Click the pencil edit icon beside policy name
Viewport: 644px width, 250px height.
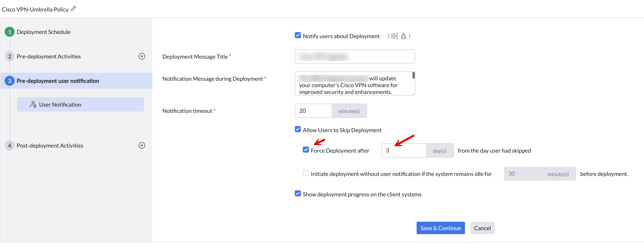tap(73, 9)
